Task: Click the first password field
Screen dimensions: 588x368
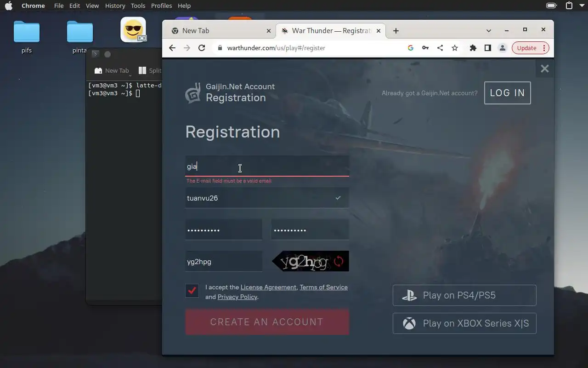Action: (x=224, y=230)
